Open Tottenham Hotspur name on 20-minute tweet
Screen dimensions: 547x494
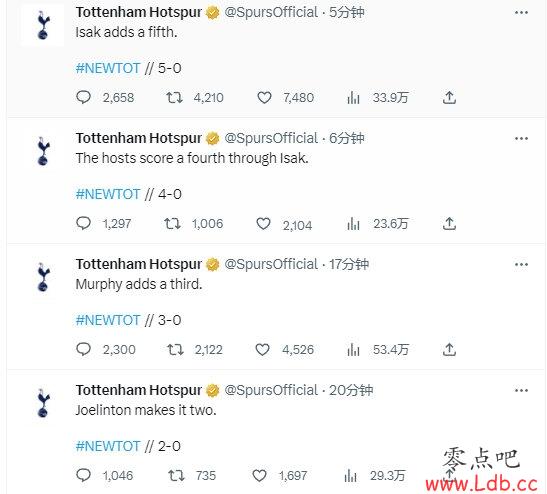click(x=139, y=390)
